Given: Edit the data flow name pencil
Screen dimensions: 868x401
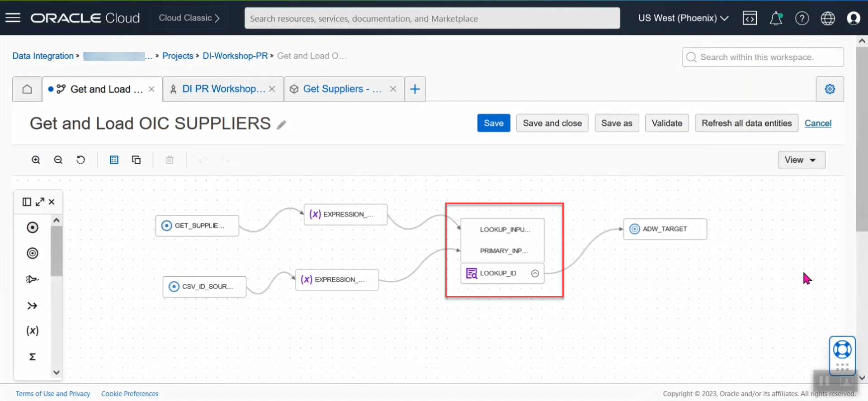Looking at the screenshot, I should click(x=282, y=125).
